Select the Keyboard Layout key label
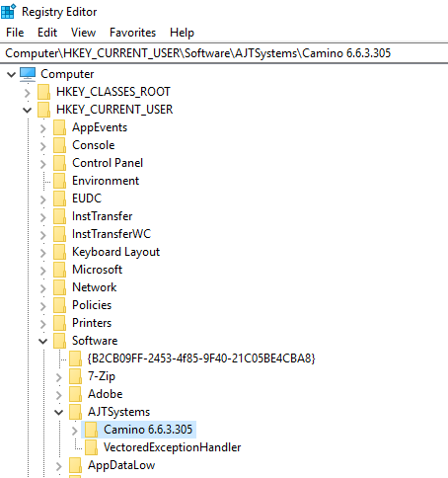This screenshot has width=448, height=478. (x=115, y=252)
